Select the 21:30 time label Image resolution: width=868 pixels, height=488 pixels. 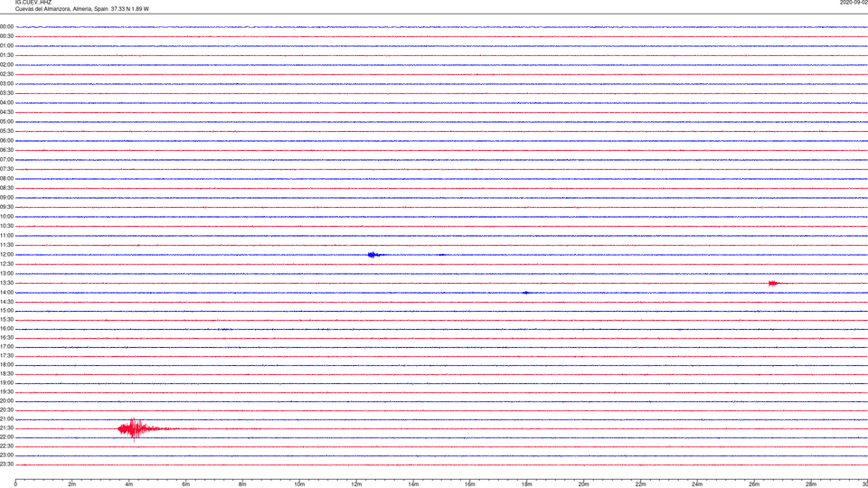click(6, 428)
